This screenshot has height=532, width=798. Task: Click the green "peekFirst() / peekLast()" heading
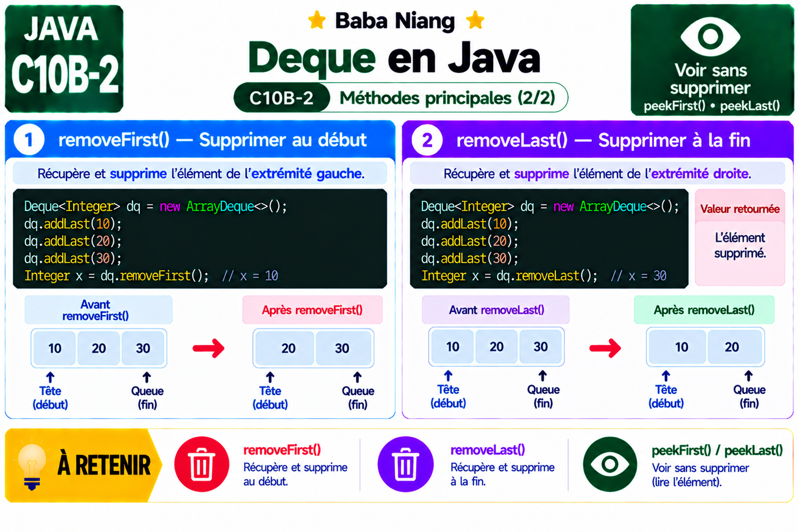(717, 450)
